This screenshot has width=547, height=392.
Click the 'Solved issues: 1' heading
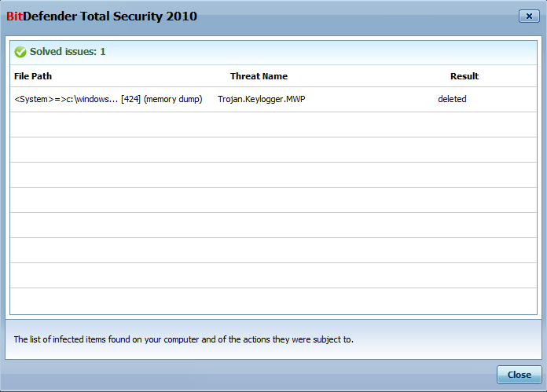68,52
